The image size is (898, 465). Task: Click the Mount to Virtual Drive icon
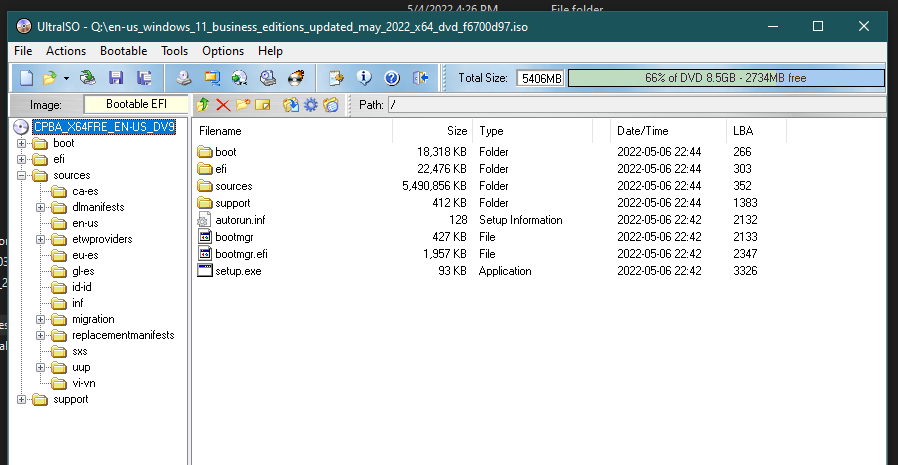pos(267,78)
